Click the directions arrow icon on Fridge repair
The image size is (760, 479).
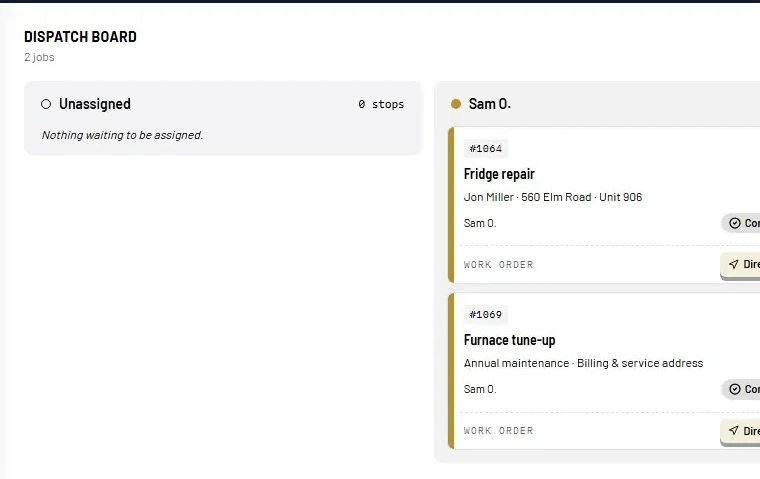734,264
